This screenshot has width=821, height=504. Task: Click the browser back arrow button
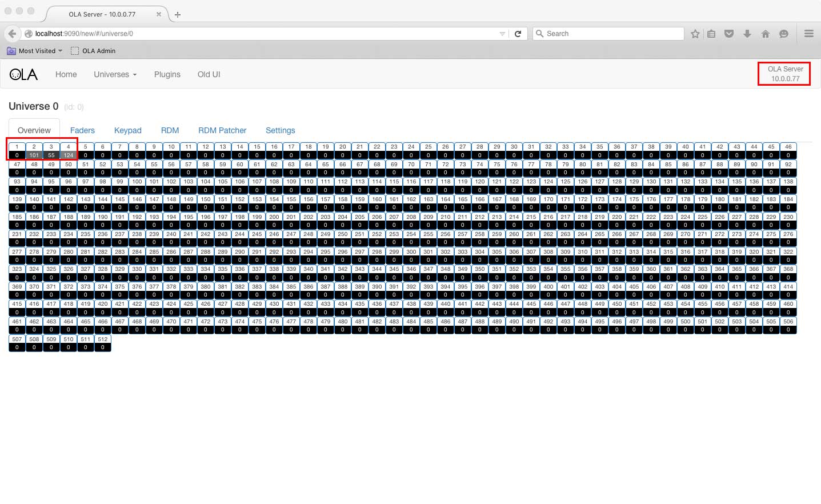pos(12,34)
